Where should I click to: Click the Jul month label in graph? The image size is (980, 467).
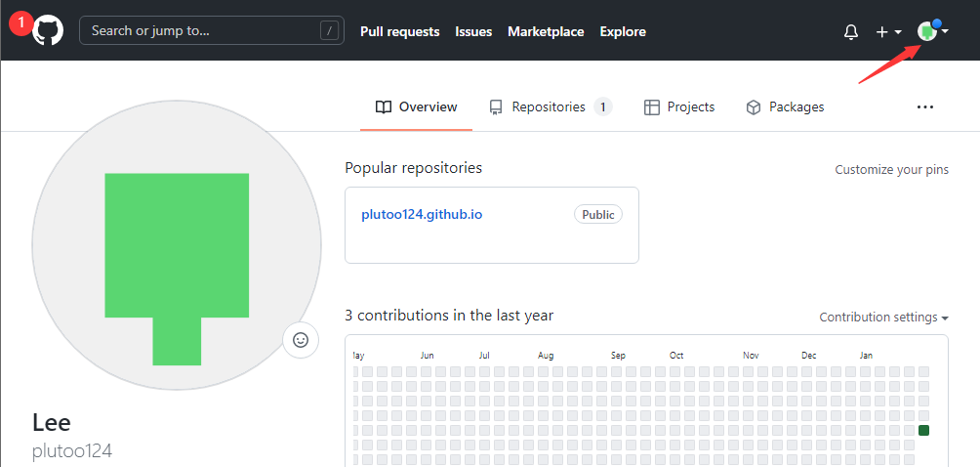click(484, 355)
